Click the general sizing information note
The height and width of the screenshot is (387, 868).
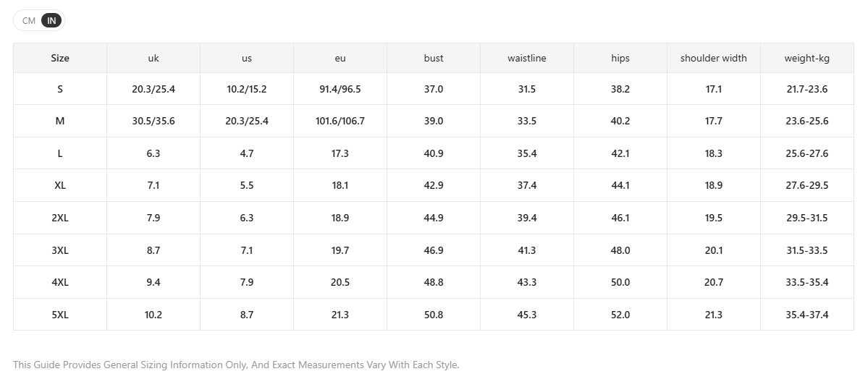[237, 365]
